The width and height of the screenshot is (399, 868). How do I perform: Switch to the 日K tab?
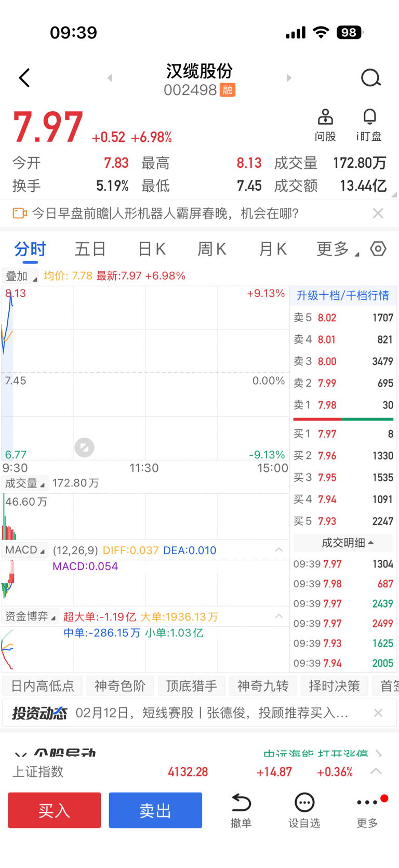point(152,249)
